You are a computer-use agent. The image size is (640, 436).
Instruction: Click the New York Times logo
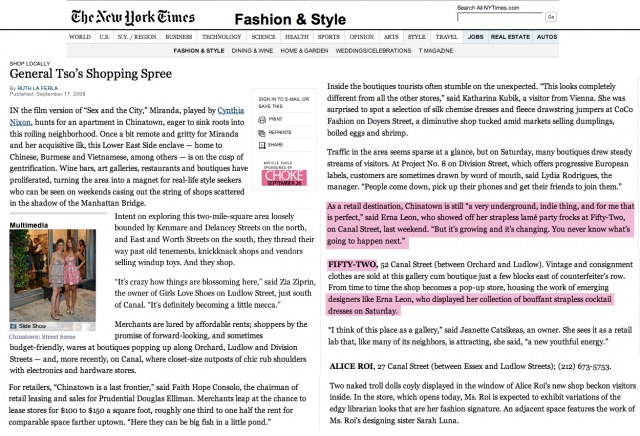(133, 17)
